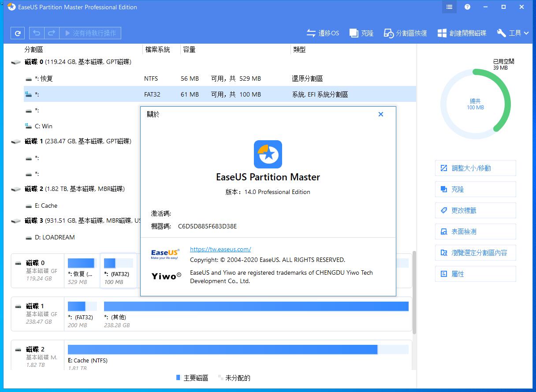Click the tag icon beside 更改標籤
This screenshot has width=536, height=392.
(444, 210)
